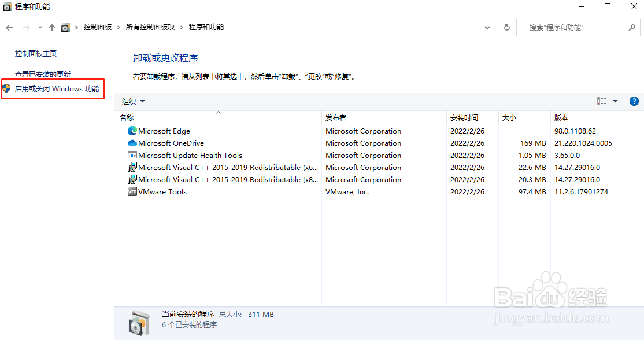Open Help with the blue question icon

coord(634,101)
